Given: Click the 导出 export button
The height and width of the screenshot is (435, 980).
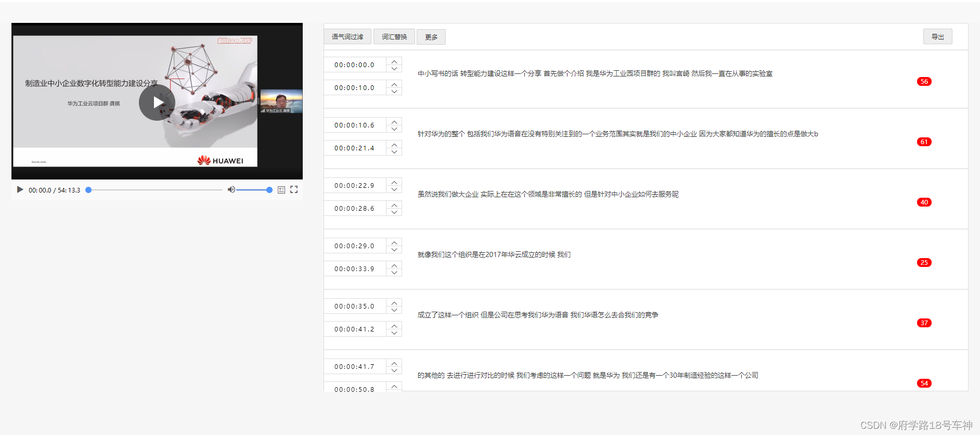Looking at the screenshot, I should (938, 36).
